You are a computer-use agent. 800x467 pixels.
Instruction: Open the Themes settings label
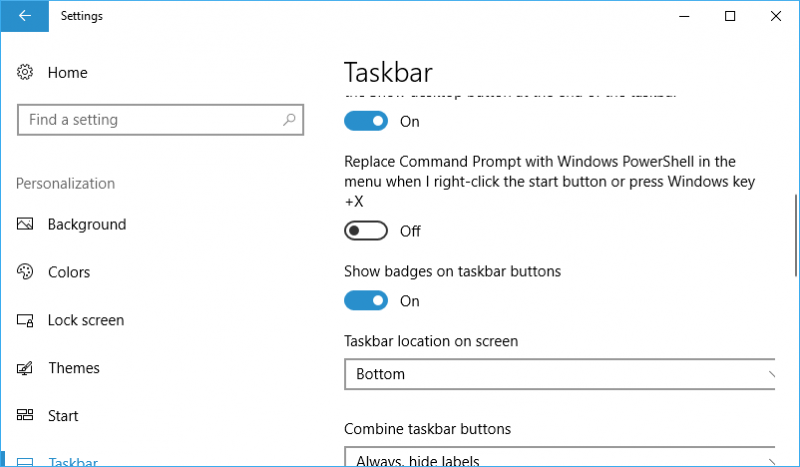point(74,367)
